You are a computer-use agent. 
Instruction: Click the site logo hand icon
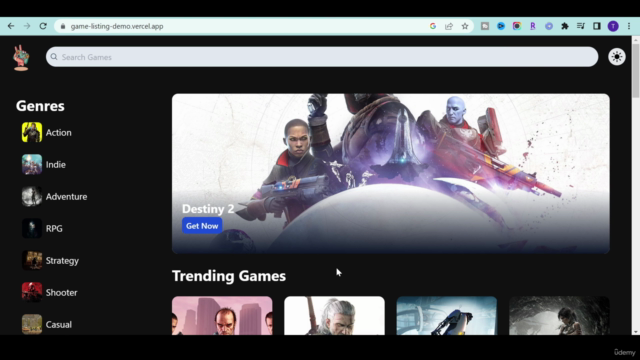[x=21, y=58]
